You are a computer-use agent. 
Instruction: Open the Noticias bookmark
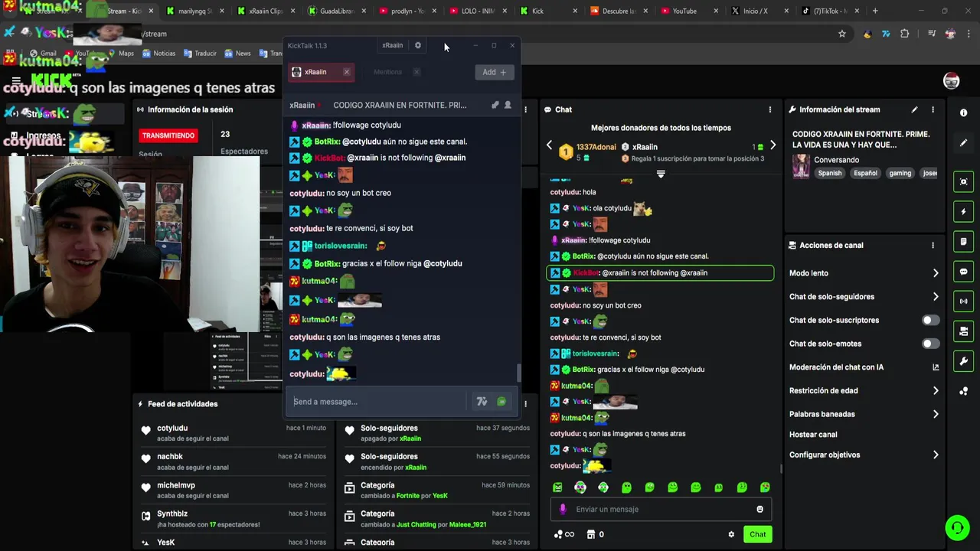158,54
